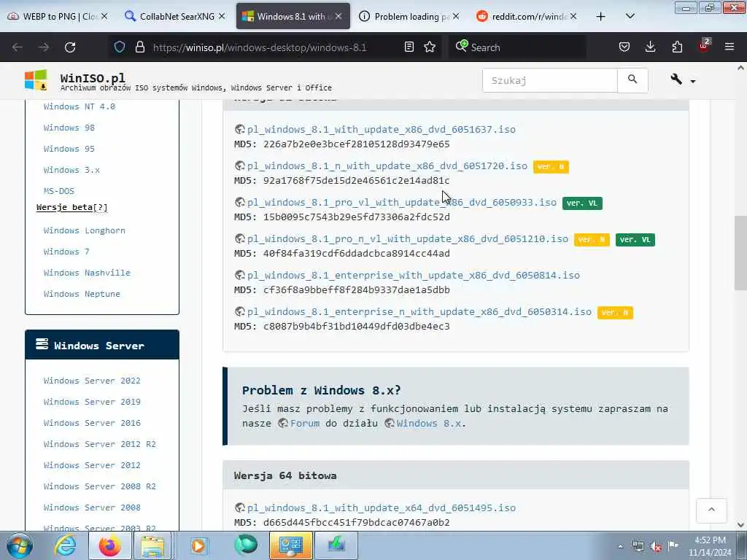The image size is (747, 560).
Task: Close the reddit.com tab
Action: pyautogui.click(x=573, y=17)
